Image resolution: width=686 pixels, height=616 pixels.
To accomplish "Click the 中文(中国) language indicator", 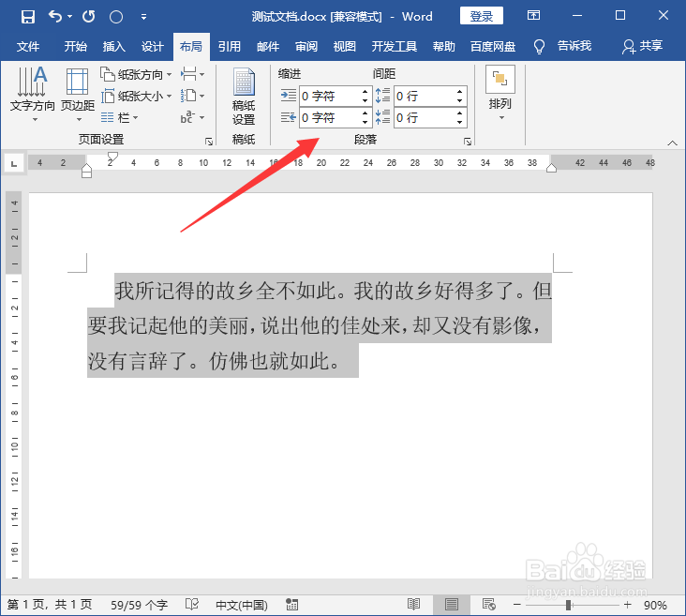I will pyautogui.click(x=242, y=605).
